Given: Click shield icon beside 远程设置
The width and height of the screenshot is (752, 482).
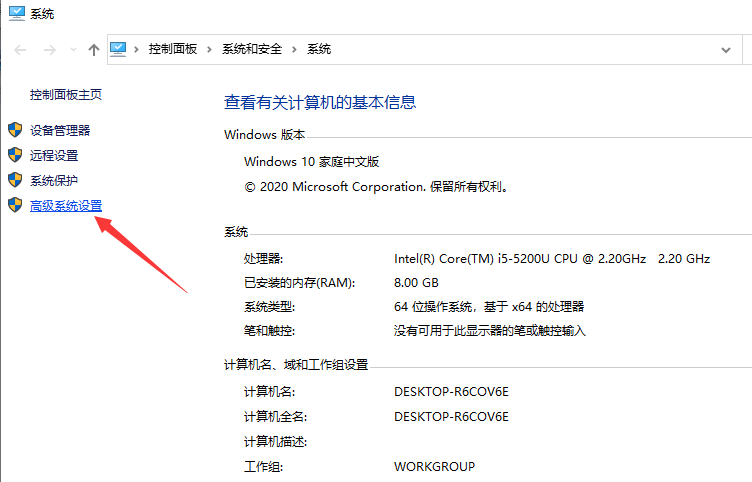Looking at the screenshot, I should (15, 155).
